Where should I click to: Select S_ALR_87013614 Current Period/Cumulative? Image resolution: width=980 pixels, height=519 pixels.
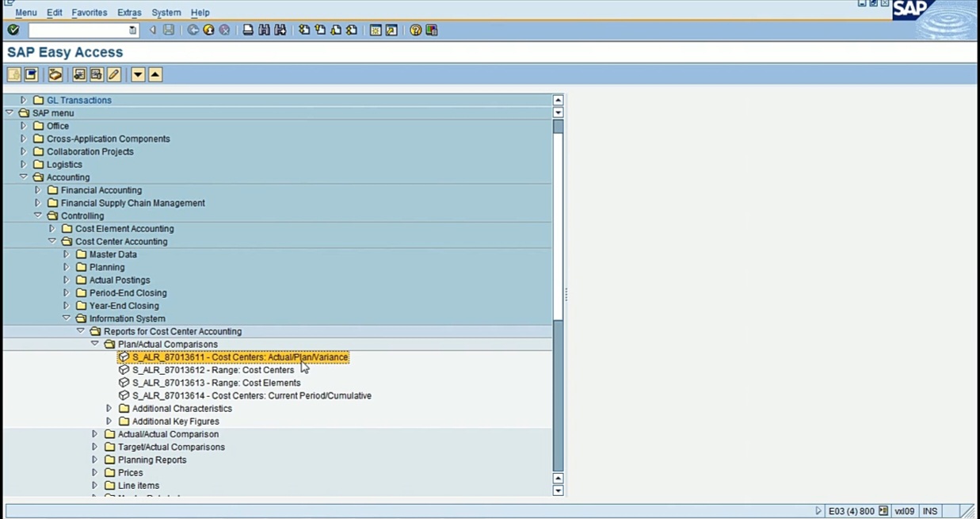[252, 395]
